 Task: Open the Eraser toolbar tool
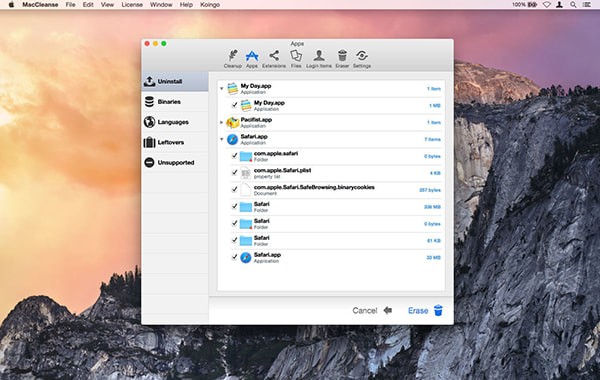[x=342, y=59]
